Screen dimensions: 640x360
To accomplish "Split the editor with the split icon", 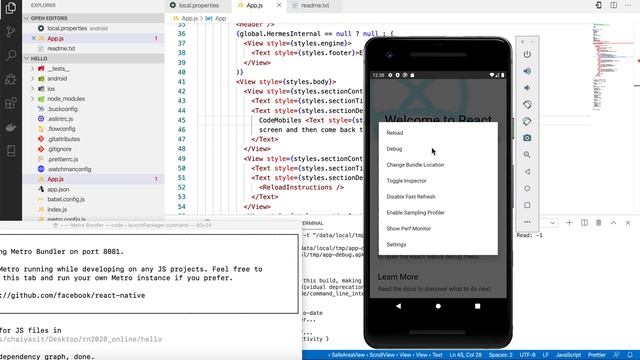I will coord(613,5).
